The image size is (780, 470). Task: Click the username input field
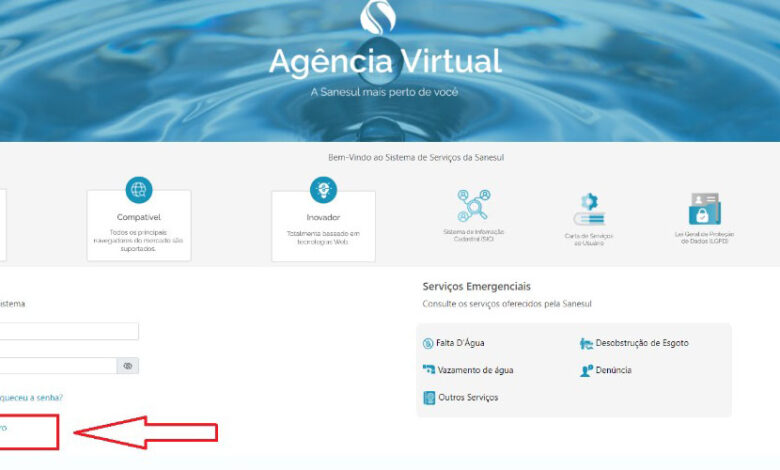coord(69,331)
